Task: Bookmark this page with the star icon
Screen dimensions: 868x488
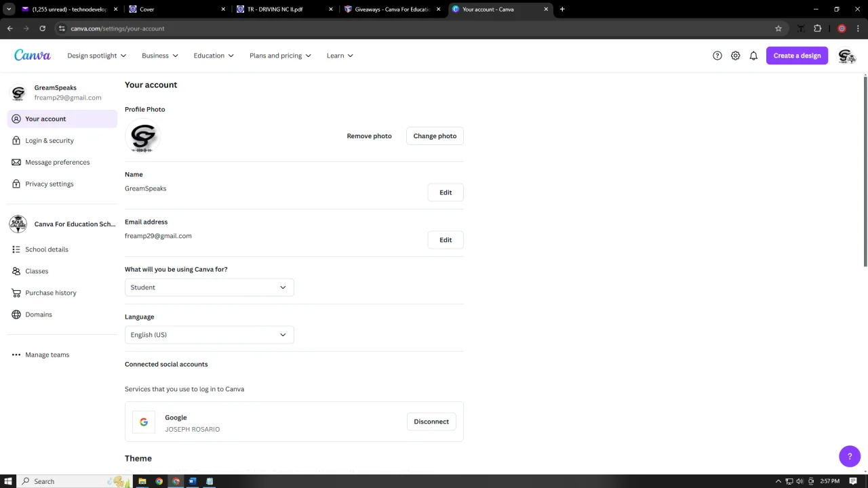Action: (x=778, y=28)
